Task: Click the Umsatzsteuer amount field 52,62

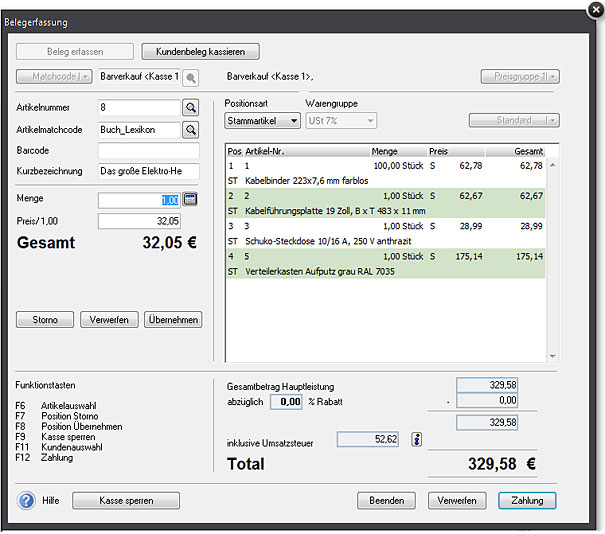Action: click(368, 439)
